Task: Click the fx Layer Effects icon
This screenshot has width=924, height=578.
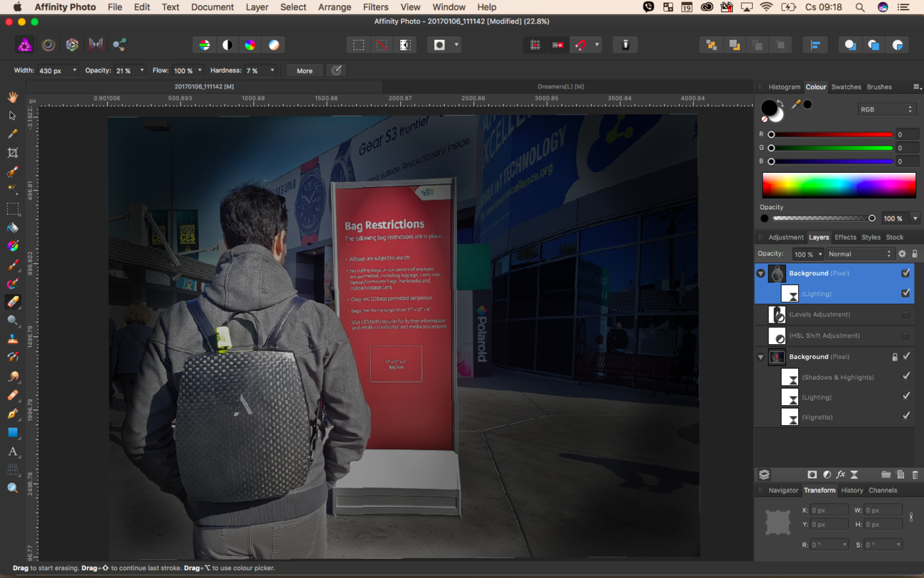Action: [x=841, y=475]
